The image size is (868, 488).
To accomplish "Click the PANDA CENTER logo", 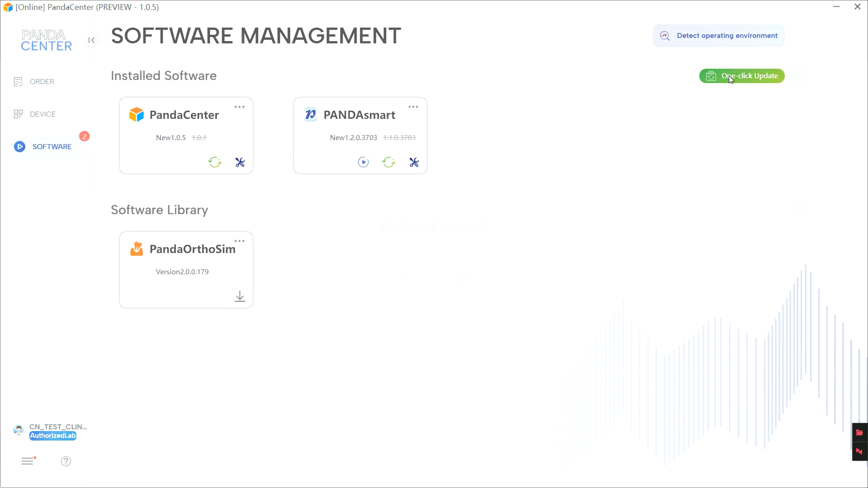I will 46,41.
